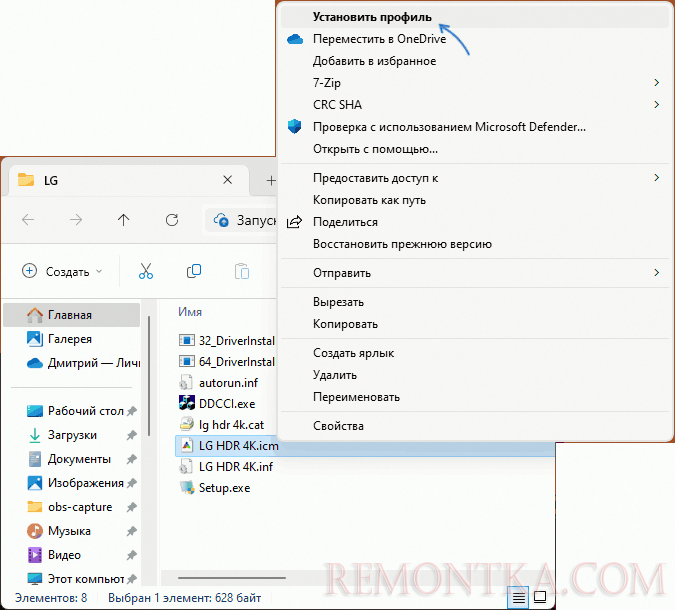Open 'obs-capture' folder in sidebar

(71, 507)
